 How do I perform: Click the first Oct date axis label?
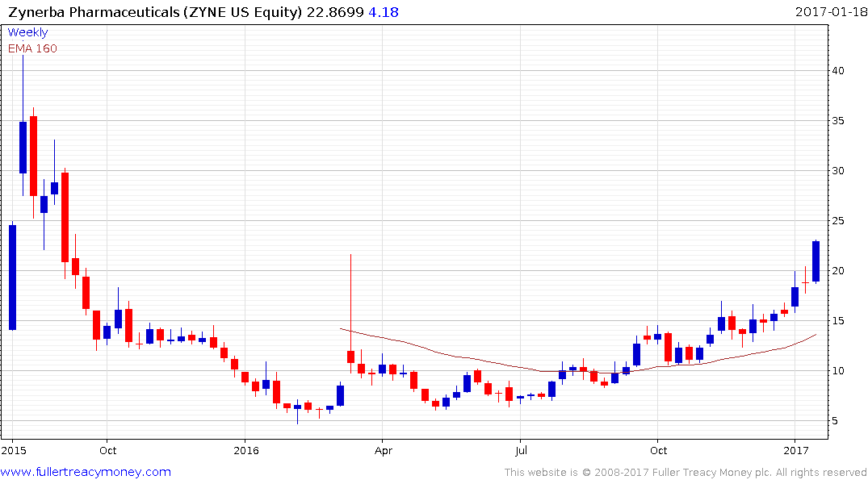coord(108,450)
